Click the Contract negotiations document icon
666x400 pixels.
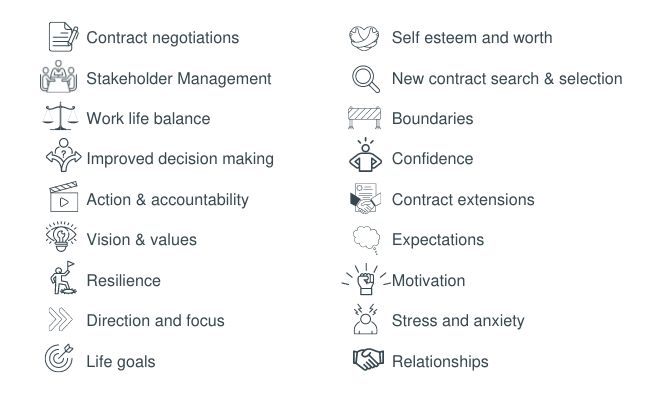point(63,37)
